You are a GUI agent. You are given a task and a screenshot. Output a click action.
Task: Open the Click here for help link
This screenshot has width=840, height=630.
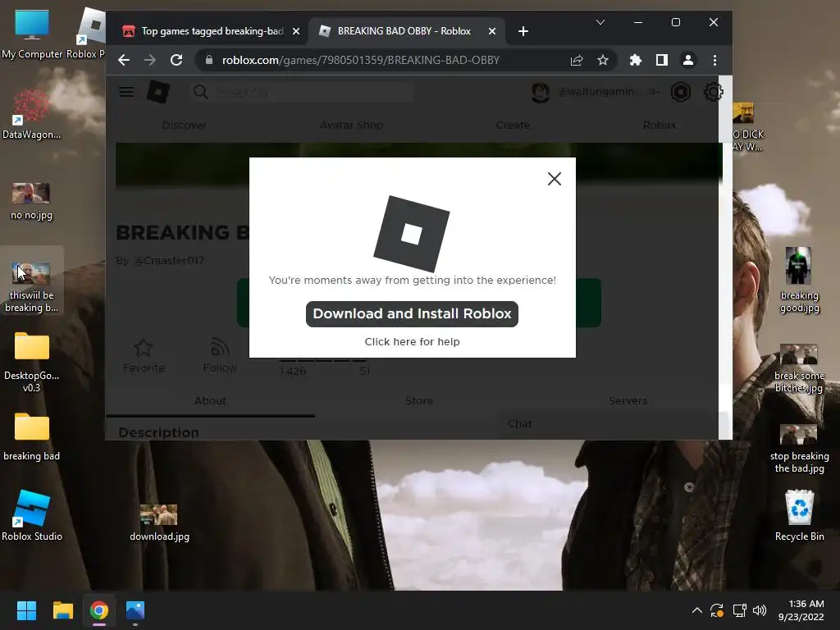point(412,342)
